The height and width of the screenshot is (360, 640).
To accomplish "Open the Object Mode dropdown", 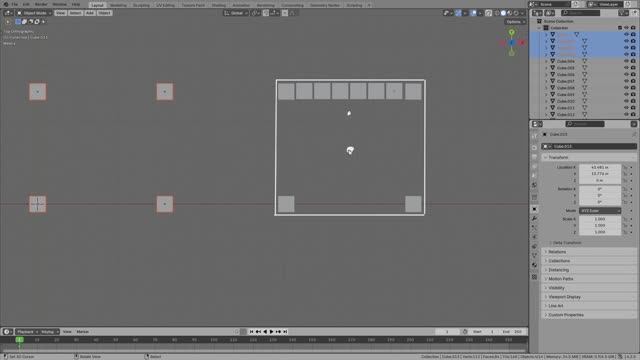I will tap(34, 13).
